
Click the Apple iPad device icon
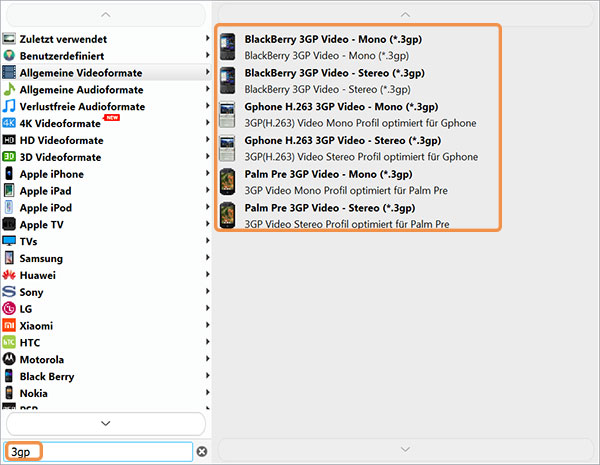pos(9,190)
